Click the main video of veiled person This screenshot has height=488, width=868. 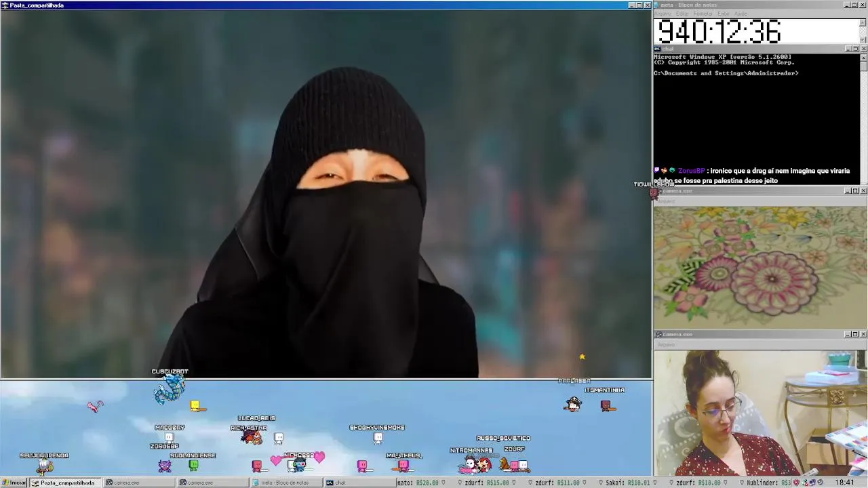pos(326,194)
